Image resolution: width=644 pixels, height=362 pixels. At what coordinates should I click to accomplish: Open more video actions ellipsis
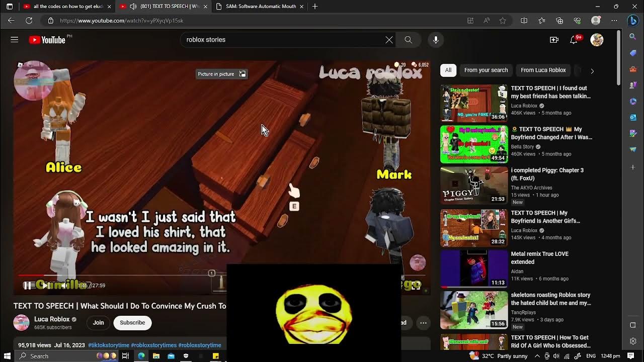pyautogui.click(x=424, y=323)
